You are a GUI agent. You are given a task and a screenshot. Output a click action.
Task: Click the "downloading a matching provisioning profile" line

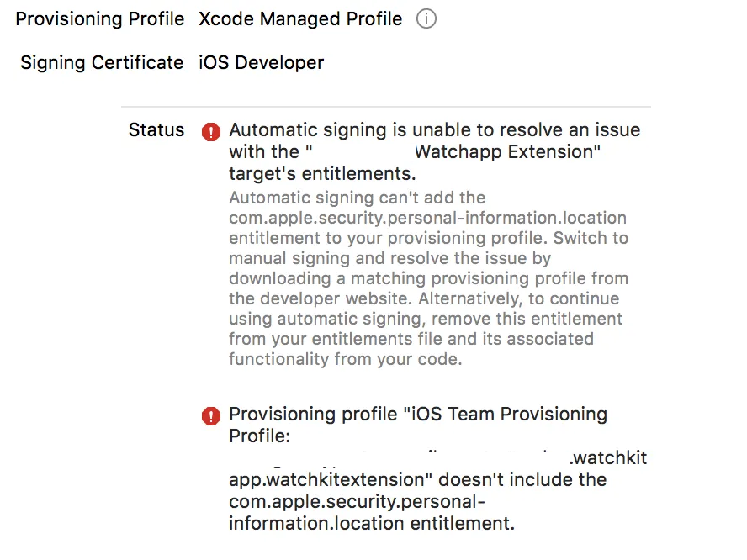click(428, 278)
